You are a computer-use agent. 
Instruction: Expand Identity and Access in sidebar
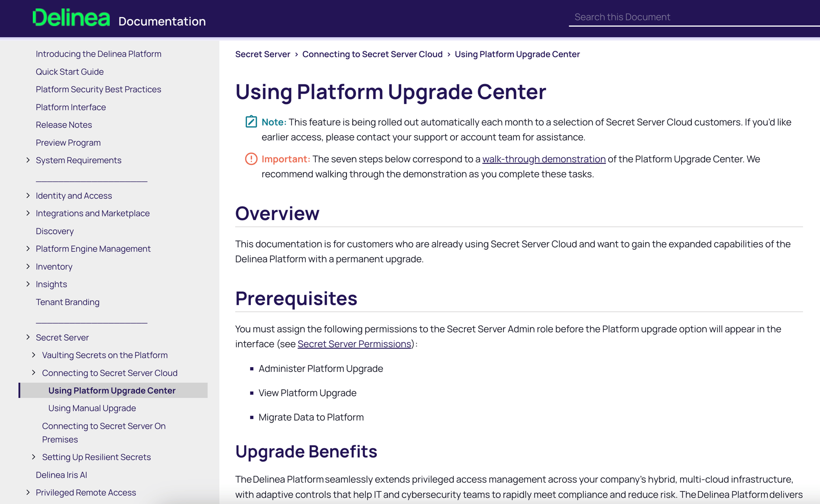pyautogui.click(x=28, y=195)
